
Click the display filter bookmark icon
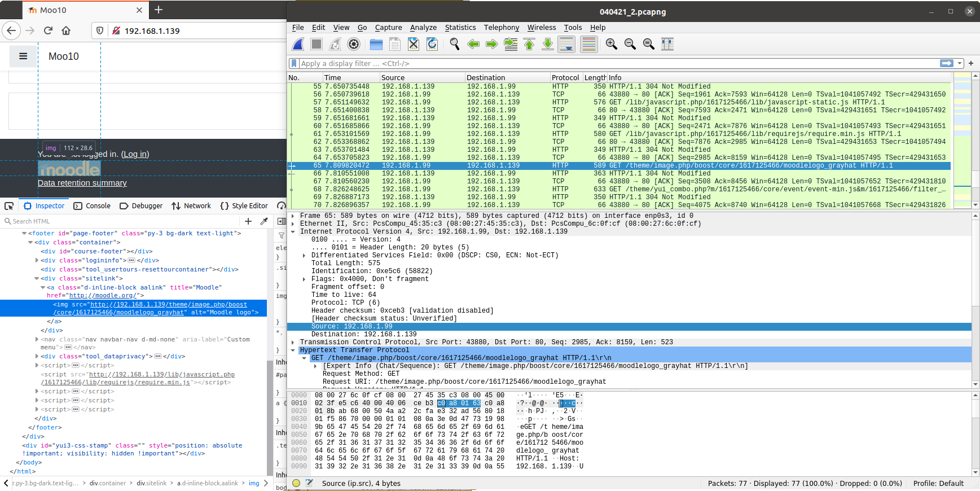click(x=293, y=63)
